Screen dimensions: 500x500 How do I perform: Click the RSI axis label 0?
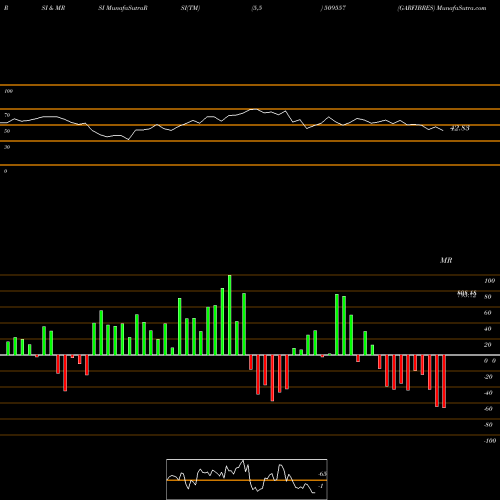(x=5, y=171)
